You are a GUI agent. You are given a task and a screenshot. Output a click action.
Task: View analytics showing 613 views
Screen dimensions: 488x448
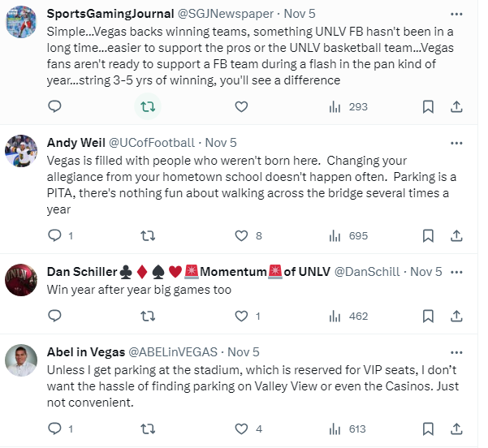pos(348,429)
